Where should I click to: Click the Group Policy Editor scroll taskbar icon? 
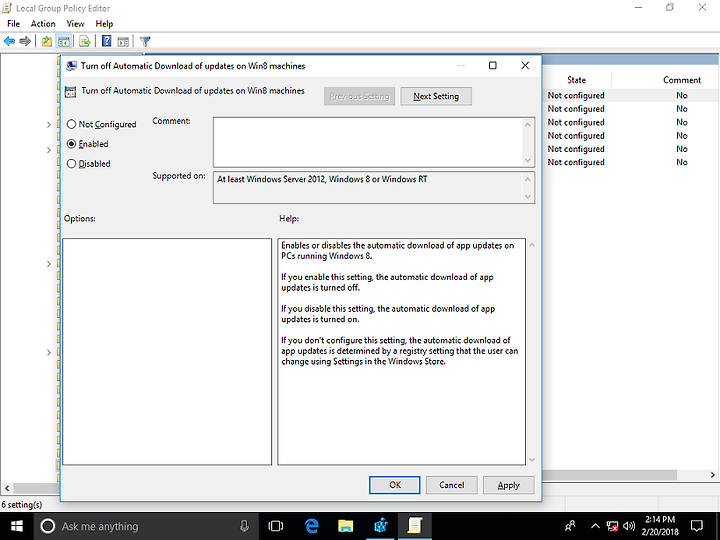[415, 526]
